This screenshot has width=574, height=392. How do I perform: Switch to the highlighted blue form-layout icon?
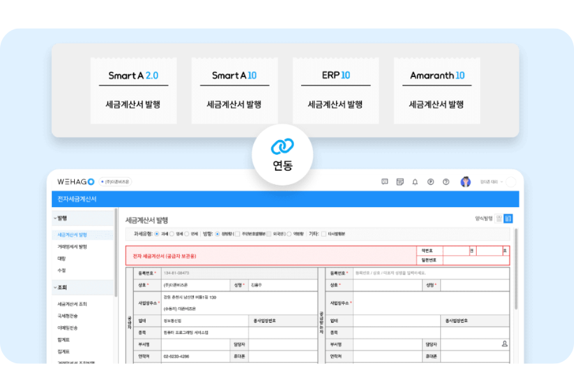[508, 218]
